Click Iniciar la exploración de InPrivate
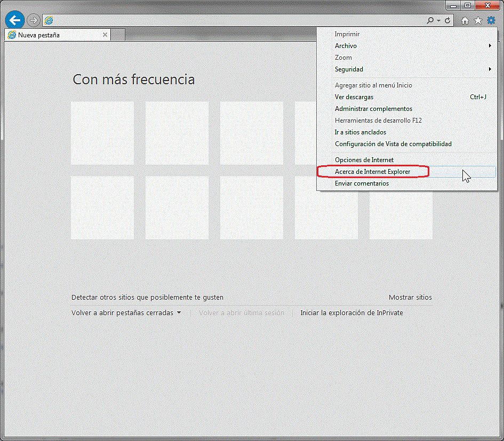This screenshot has width=504, height=441. [x=351, y=312]
